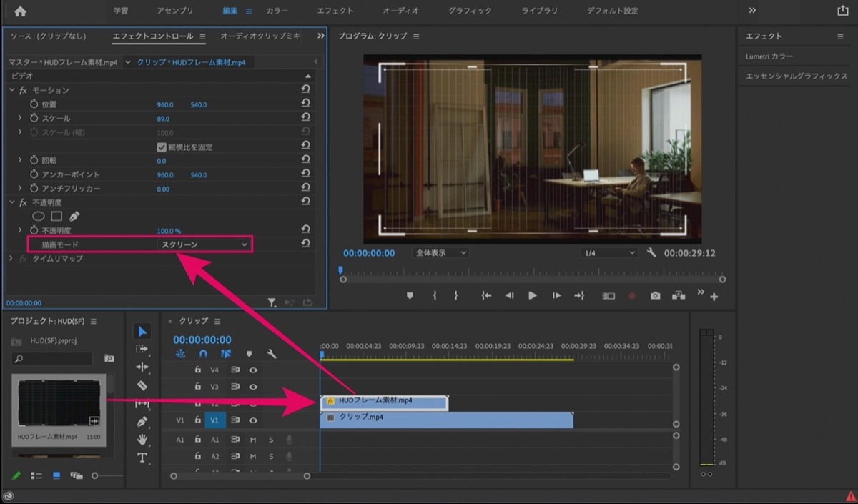This screenshot has width=858, height=504.
Task: Click the new item pencil icon in the project panel
Action: coord(16,475)
